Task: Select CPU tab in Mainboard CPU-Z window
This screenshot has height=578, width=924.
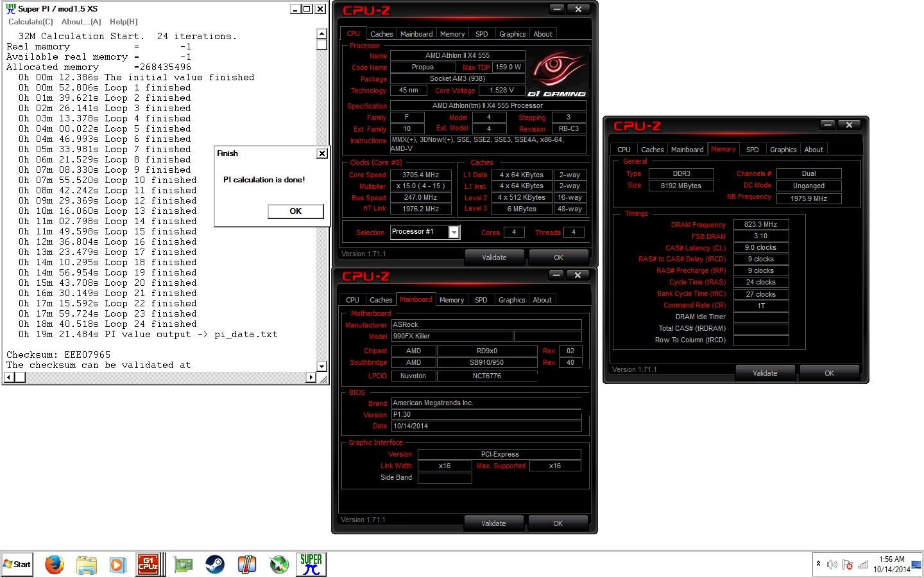Action: [x=352, y=300]
